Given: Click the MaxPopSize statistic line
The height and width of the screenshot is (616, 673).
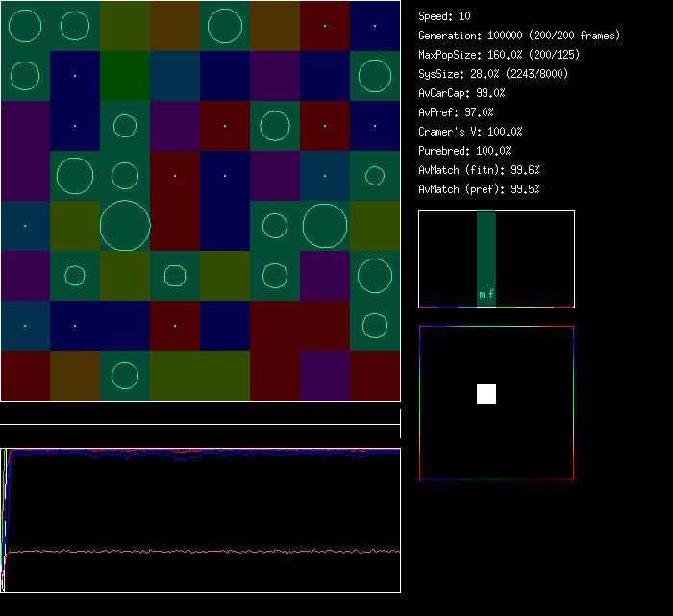Looking at the screenshot, I should click(x=498, y=55).
